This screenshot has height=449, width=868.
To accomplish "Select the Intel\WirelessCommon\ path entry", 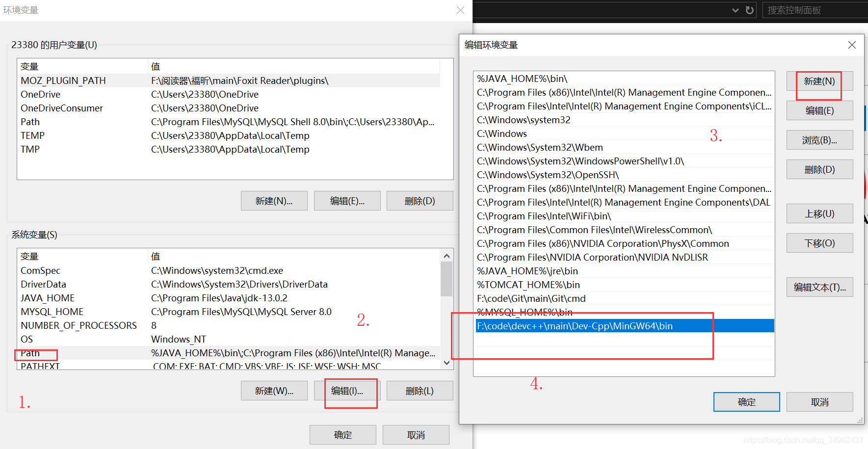I will 624,230.
